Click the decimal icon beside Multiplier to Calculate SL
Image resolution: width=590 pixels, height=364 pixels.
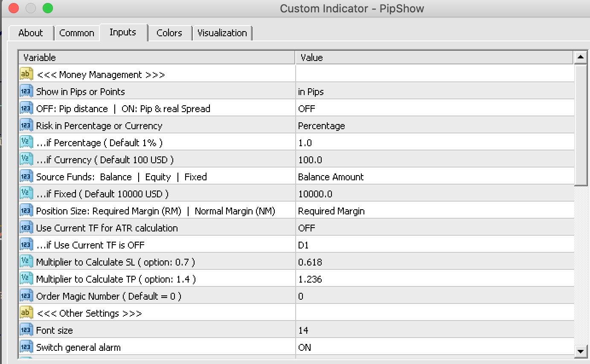coord(26,262)
